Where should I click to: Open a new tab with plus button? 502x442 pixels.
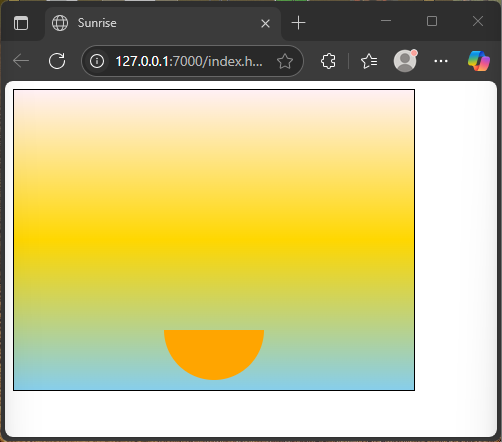pyautogui.click(x=298, y=23)
